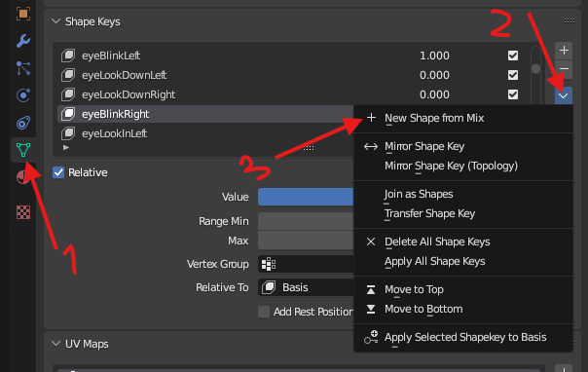Click the eyeBlinkLeft value 1.000
The width and height of the screenshot is (588, 372).
(x=434, y=56)
